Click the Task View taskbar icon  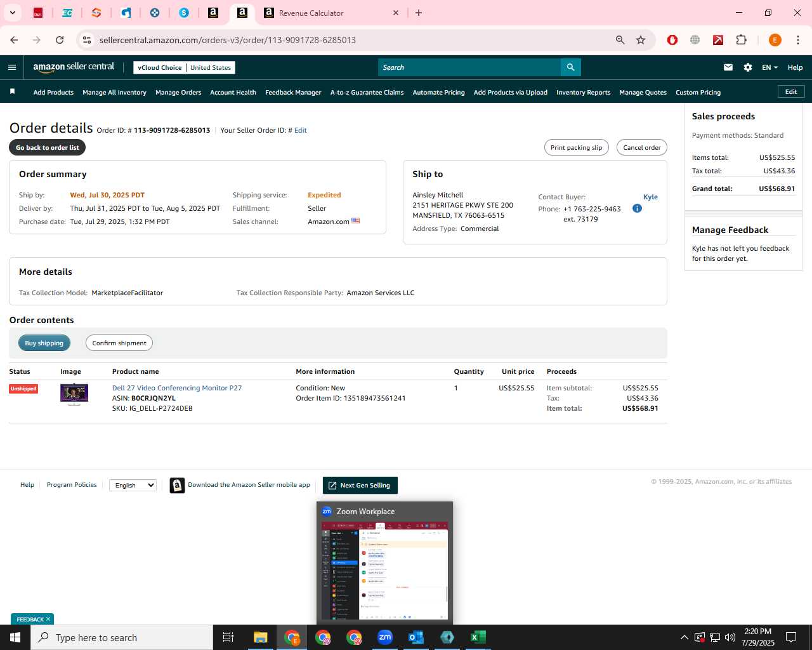[228, 637]
